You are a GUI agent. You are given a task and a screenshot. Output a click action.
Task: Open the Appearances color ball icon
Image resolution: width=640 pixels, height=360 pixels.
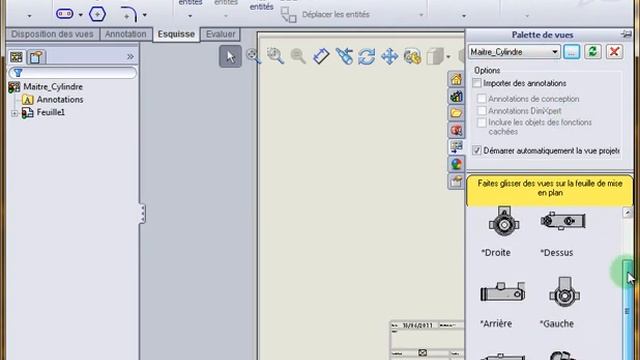click(x=456, y=164)
